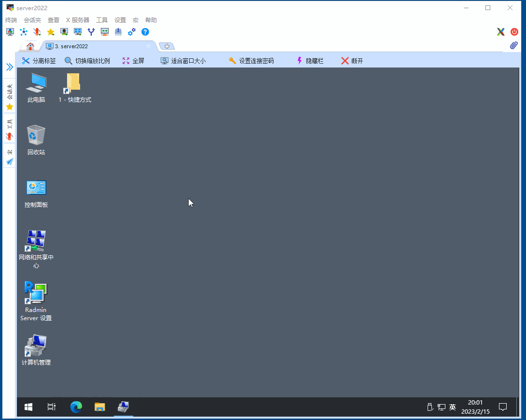Viewport: 526px width, 420px height.
Task: Click the Y-fork MultiExec toolbar icon
Action: click(x=91, y=32)
